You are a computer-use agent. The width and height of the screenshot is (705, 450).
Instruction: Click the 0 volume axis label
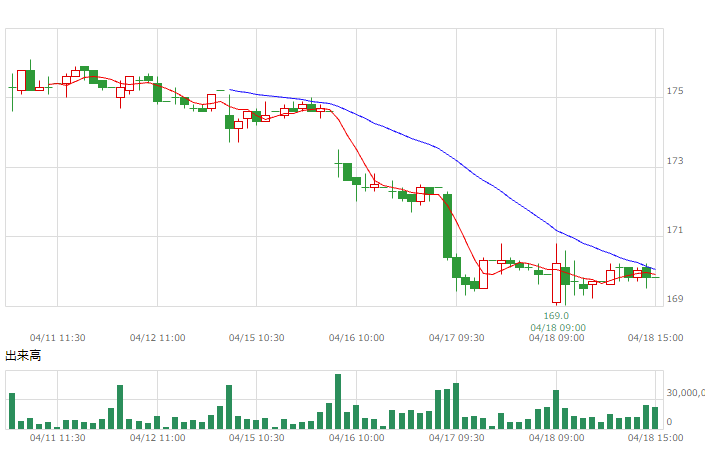[x=669, y=422]
